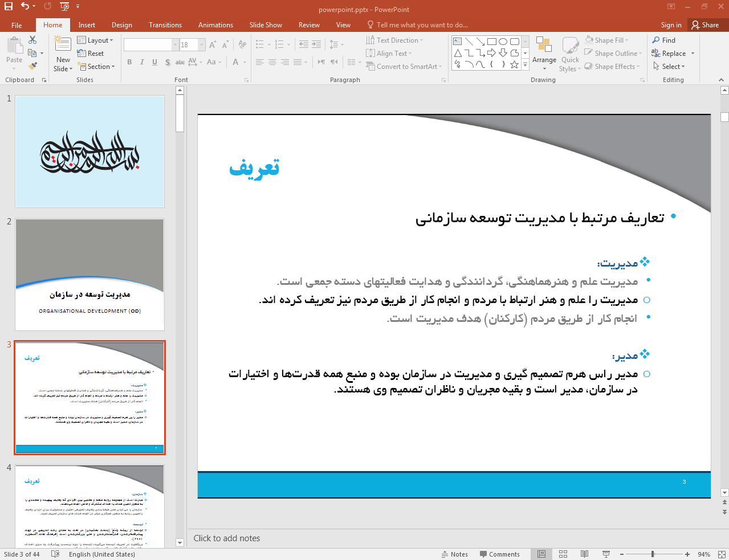The height and width of the screenshot is (560, 729).
Task: Click Fit slide to window icon
Action: 722,554
